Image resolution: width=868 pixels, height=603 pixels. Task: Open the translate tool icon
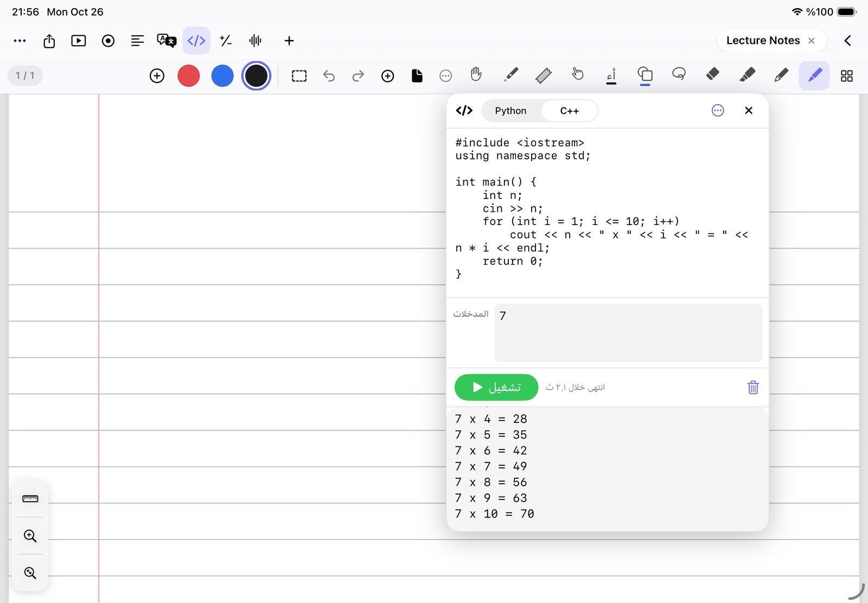pyautogui.click(x=167, y=41)
